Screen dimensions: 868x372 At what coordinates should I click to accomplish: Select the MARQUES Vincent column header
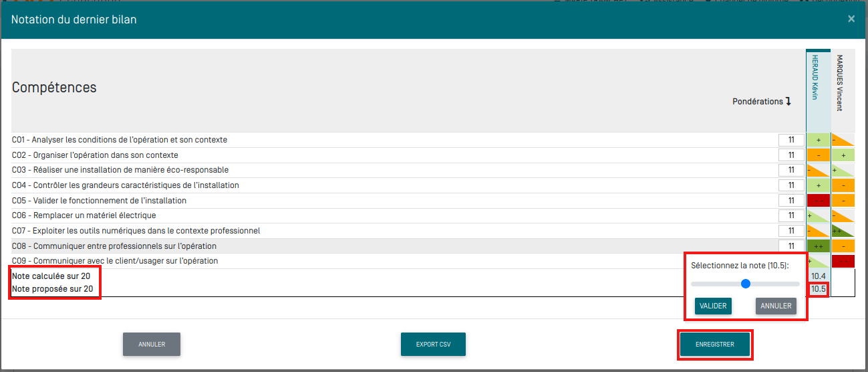pos(843,90)
